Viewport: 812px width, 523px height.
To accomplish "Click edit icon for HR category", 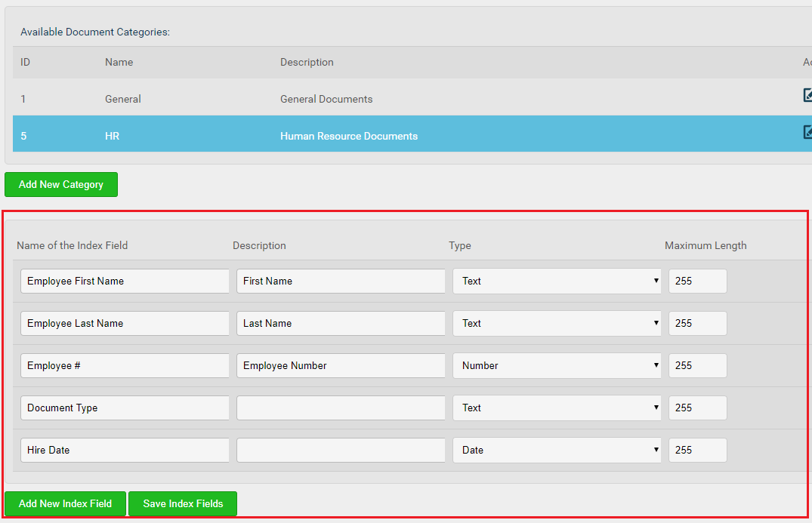I will [807, 132].
